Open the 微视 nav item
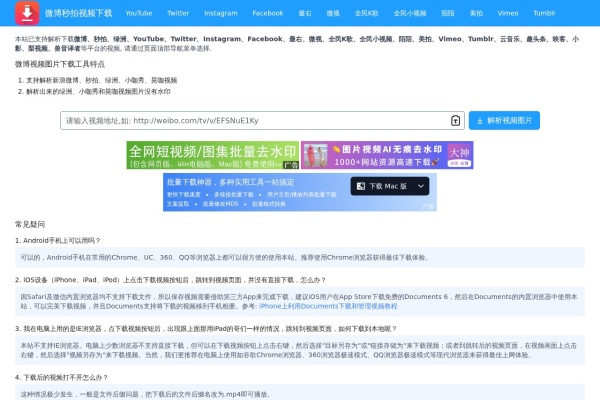 click(333, 13)
